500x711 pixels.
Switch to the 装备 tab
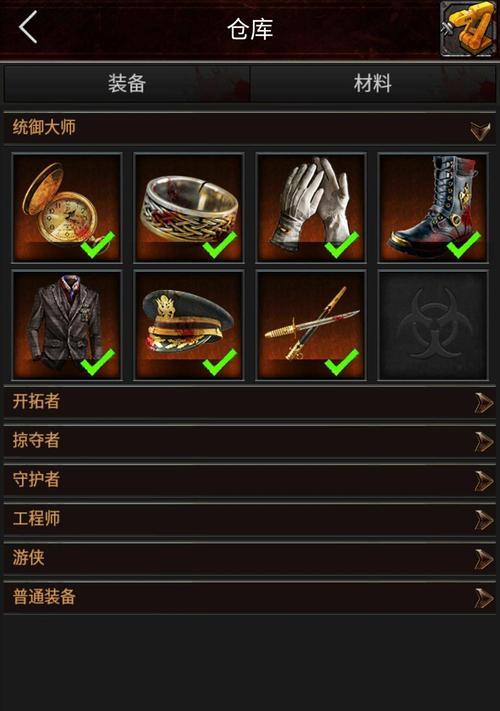click(126, 84)
